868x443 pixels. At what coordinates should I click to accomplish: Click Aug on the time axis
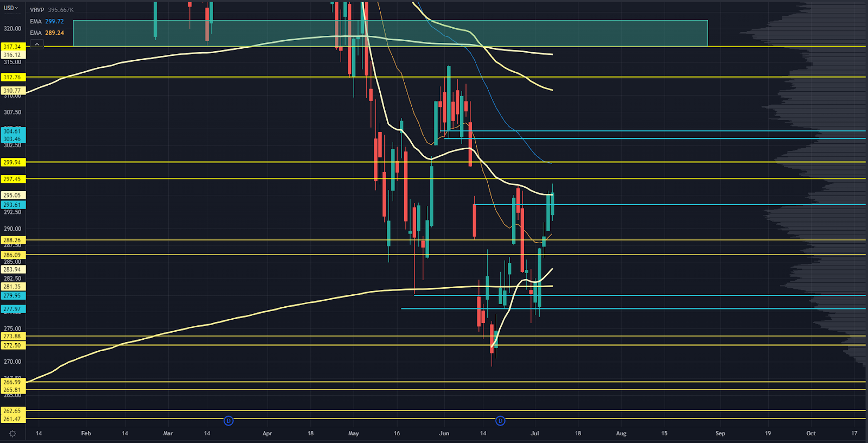coord(621,433)
